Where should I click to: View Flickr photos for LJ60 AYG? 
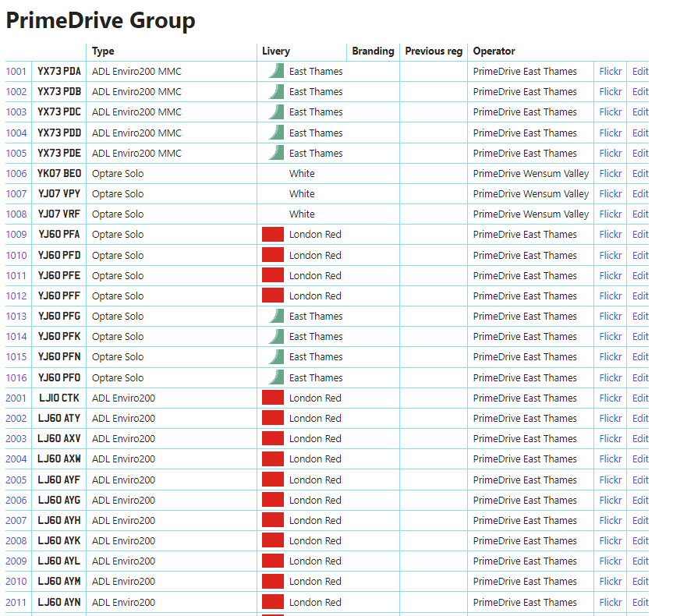pyautogui.click(x=611, y=500)
